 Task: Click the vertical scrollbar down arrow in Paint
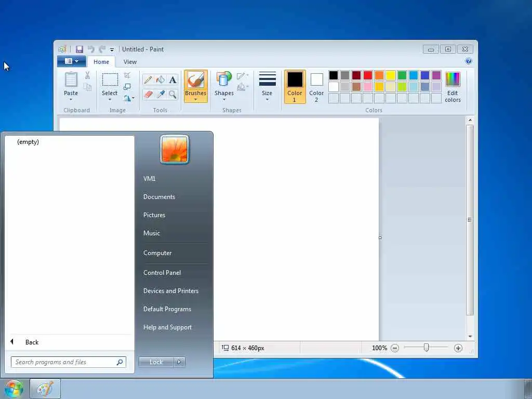click(x=470, y=336)
